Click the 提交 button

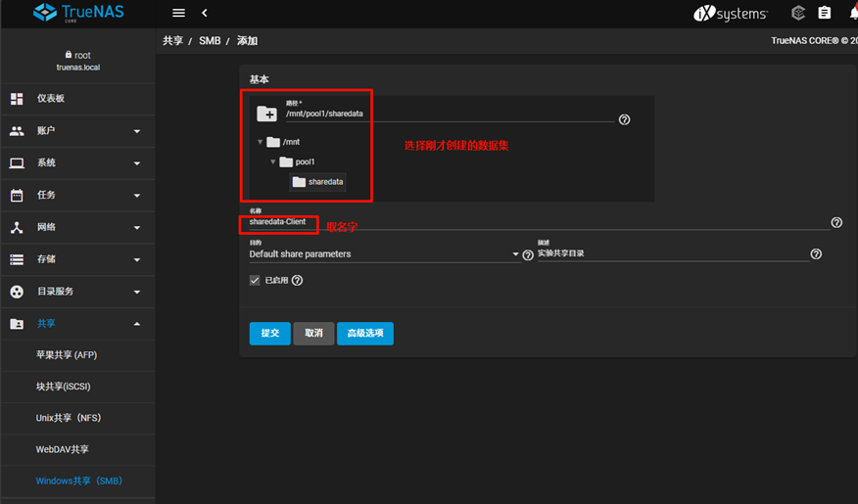tap(269, 334)
